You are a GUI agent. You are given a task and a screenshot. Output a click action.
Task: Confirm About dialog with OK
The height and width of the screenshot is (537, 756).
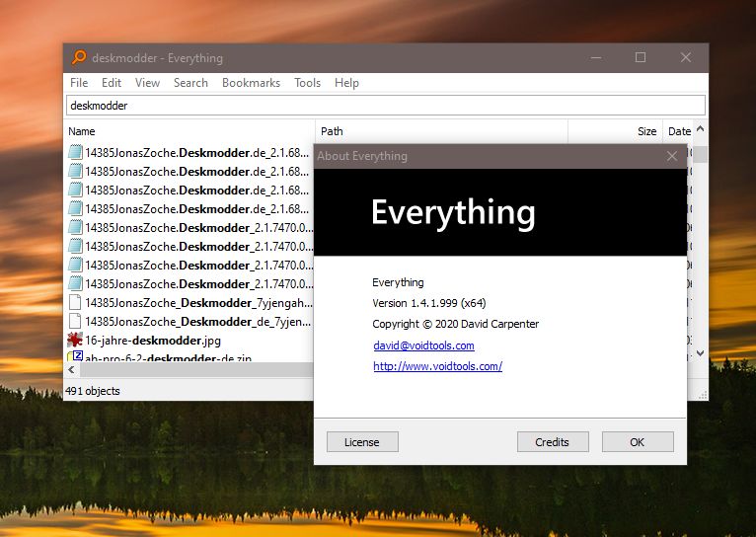click(638, 442)
